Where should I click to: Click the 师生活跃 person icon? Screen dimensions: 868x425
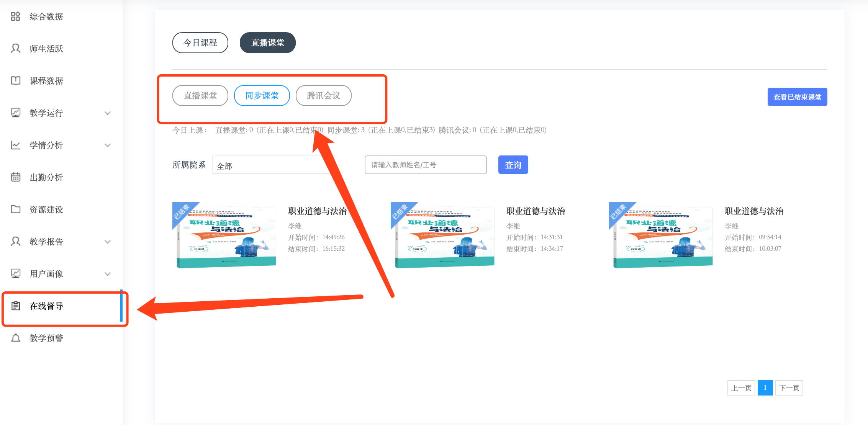click(15, 49)
